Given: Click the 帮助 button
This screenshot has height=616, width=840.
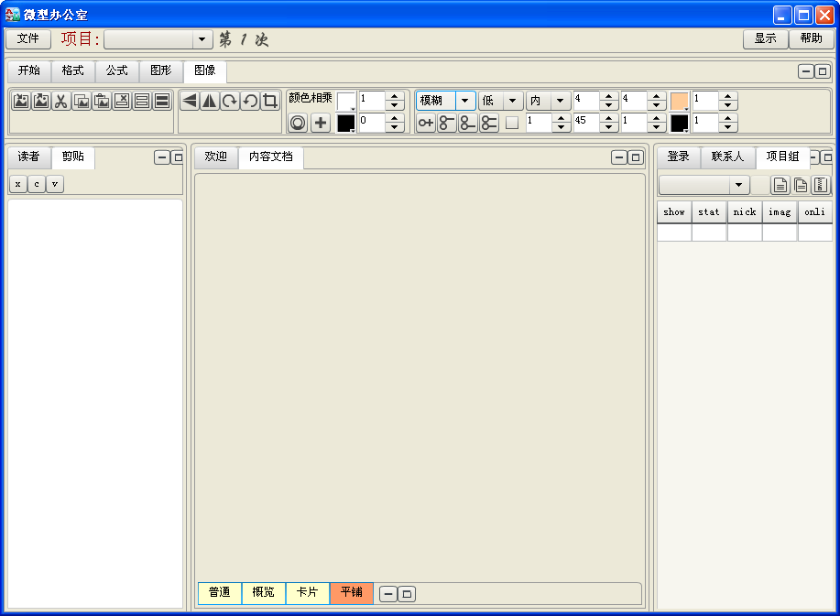Looking at the screenshot, I should [x=811, y=38].
